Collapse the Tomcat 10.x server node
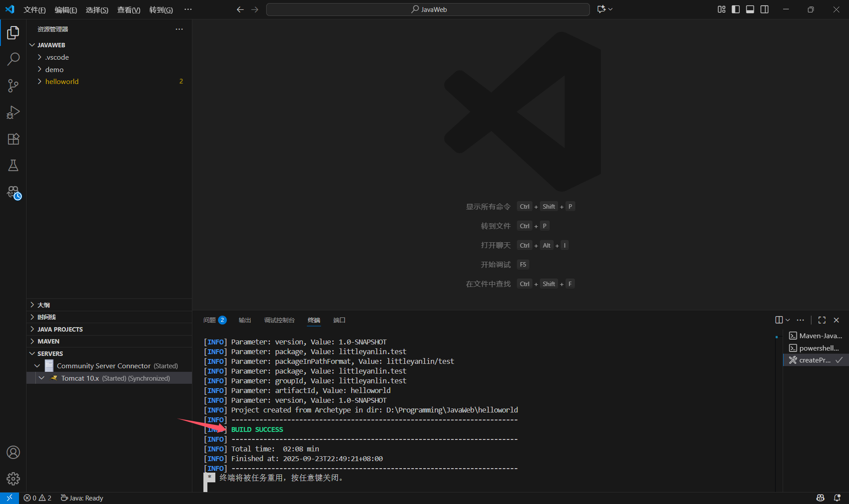The width and height of the screenshot is (849, 504). (x=42, y=378)
